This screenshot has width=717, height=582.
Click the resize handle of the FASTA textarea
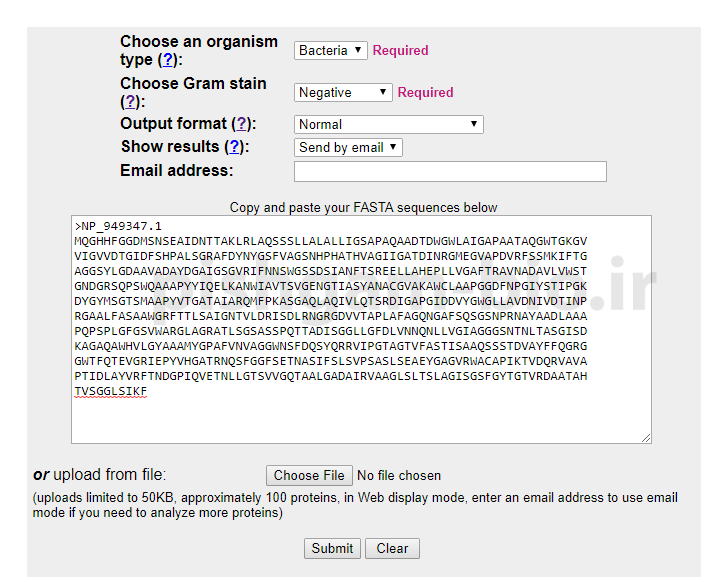click(646, 437)
